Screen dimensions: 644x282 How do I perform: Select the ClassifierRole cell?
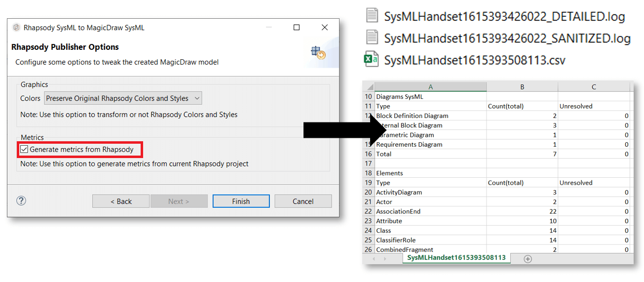coord(430,240)
